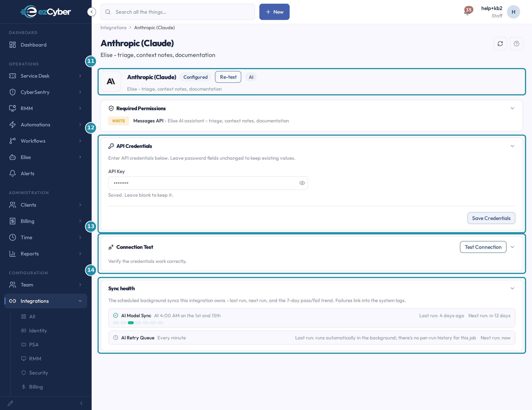The image size is (532, 410).
Task: Click into the API Key field
Action: (x=208, y=183)
